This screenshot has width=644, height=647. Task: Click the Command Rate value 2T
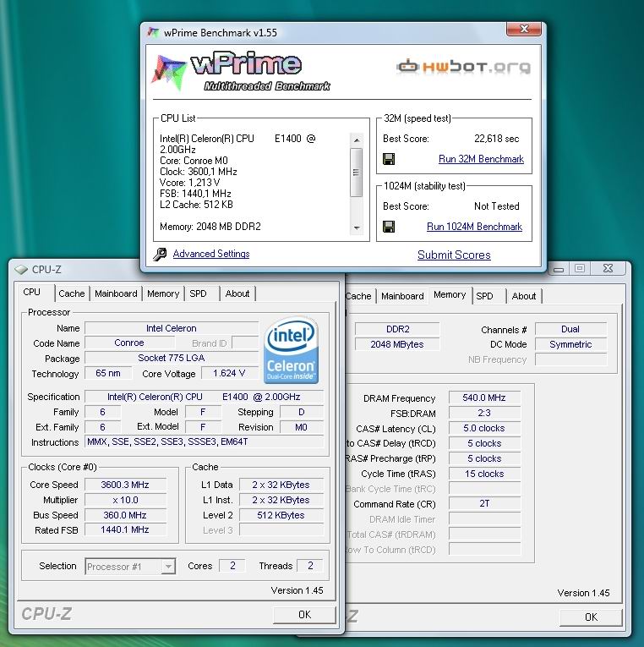(x=484, y=504)
